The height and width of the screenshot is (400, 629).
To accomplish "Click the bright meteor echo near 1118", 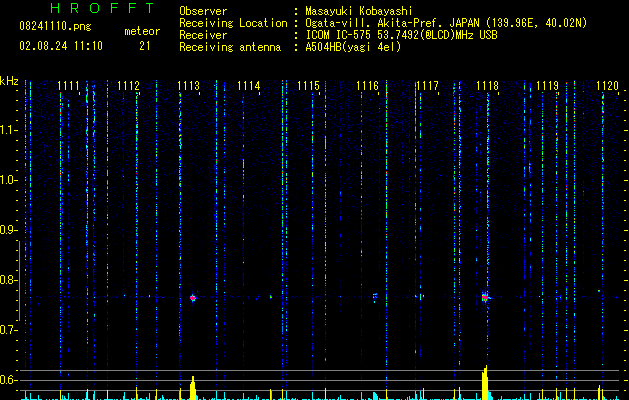I will [485, 298].
